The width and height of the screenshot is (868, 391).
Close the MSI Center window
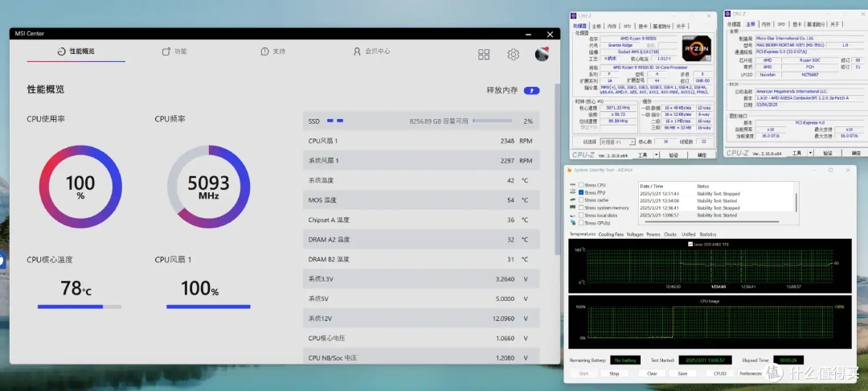point(550,35)
